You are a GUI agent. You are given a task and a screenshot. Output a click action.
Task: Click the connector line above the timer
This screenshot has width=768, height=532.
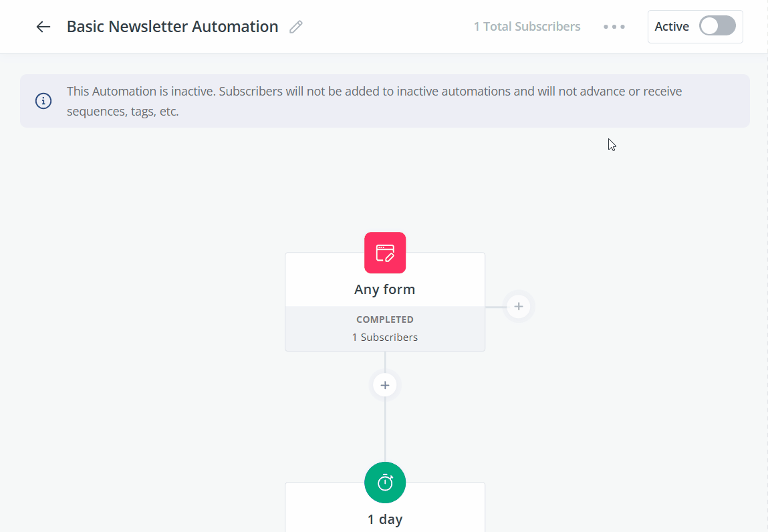point(385,430)
